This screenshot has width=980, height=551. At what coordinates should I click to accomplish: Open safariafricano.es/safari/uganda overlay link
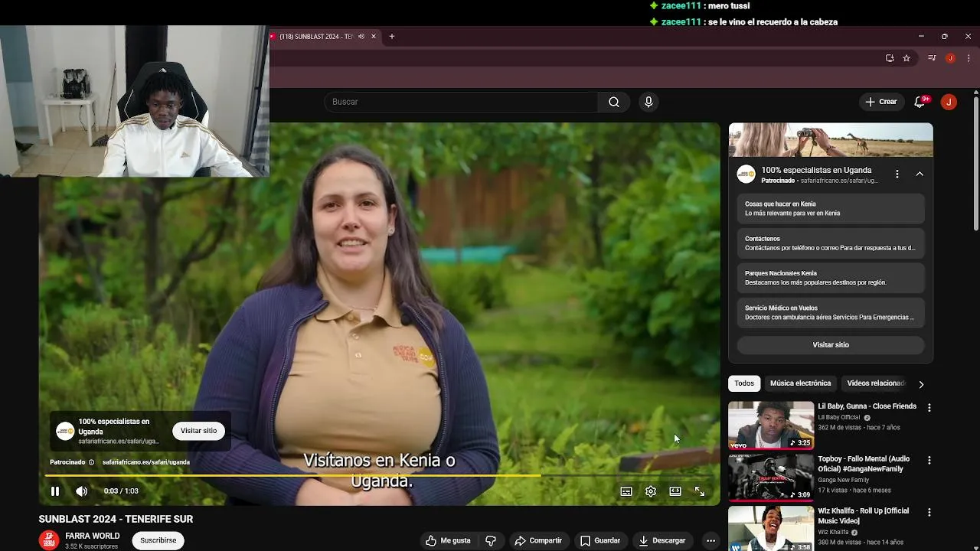[146, 462]
